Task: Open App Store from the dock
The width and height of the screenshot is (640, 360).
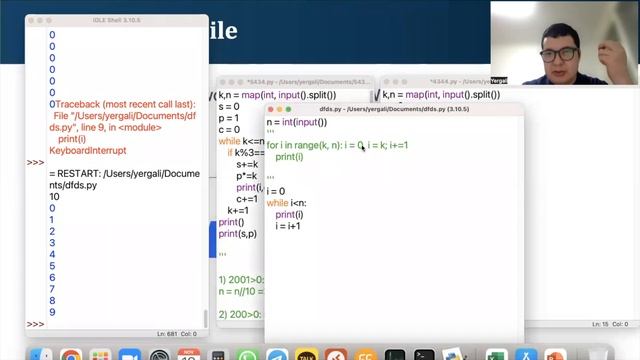Action: [526, 355]
